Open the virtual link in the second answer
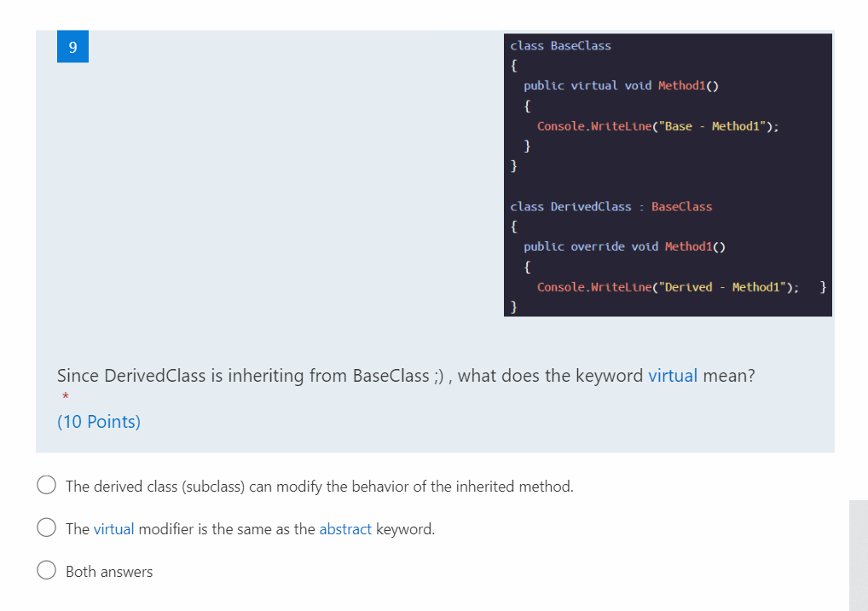Viewport: 868px width, 611px height. click(113, 528)
